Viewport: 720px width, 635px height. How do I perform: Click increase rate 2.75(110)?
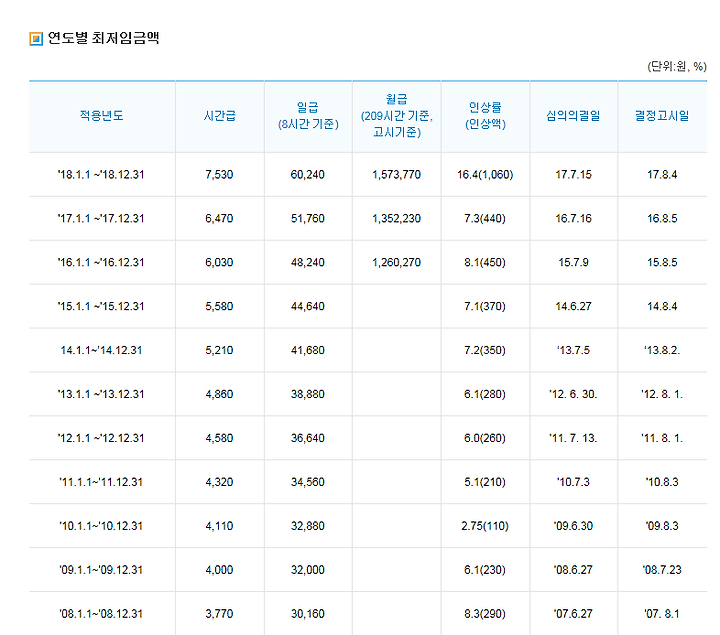485,526
